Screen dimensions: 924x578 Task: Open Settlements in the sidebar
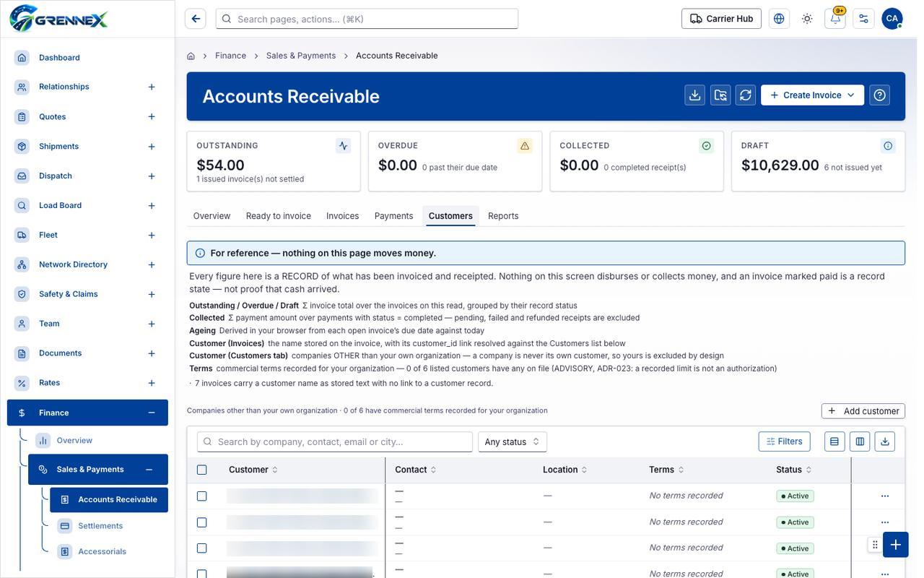click(x=100, y=526)
